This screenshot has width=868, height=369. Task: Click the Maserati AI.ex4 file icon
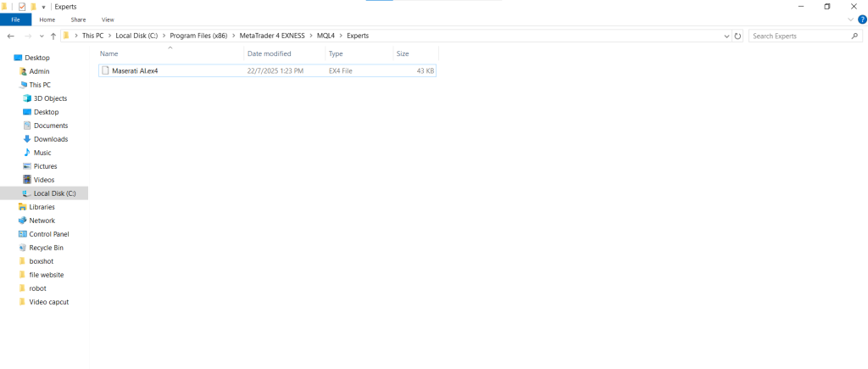(x=106, y=70)
